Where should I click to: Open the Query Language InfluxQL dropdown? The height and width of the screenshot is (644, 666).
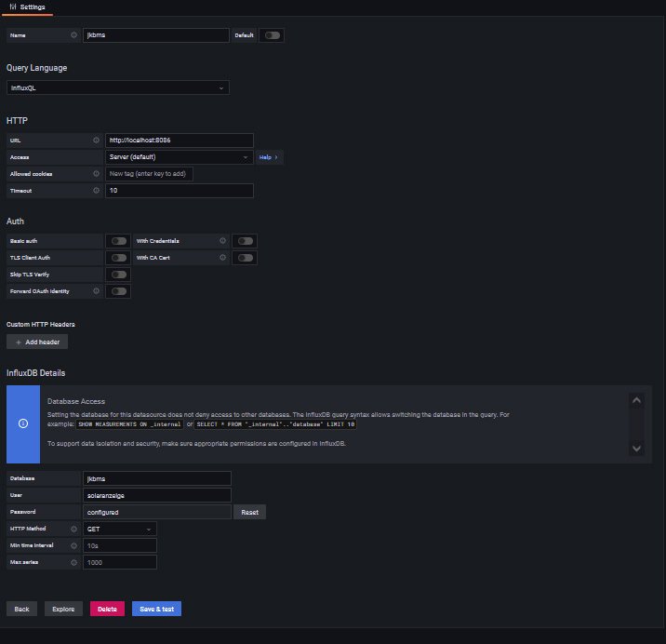(118, 87)
